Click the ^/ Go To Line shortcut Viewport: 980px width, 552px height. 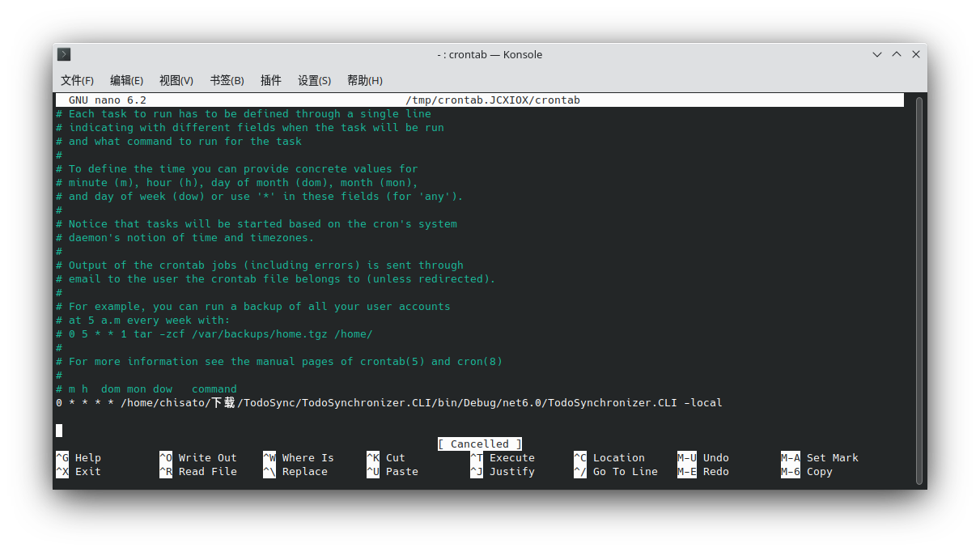tap(616, 472)
